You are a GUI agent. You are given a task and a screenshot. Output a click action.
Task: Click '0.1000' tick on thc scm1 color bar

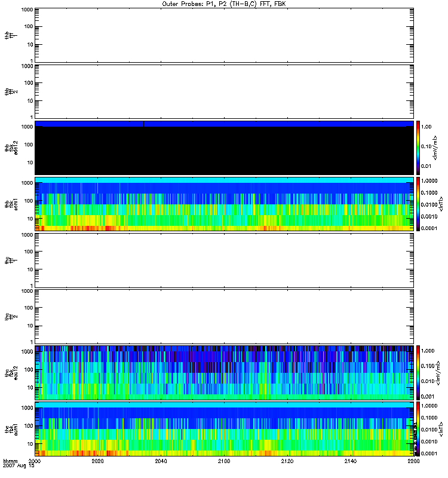click(x=429, y=418)
